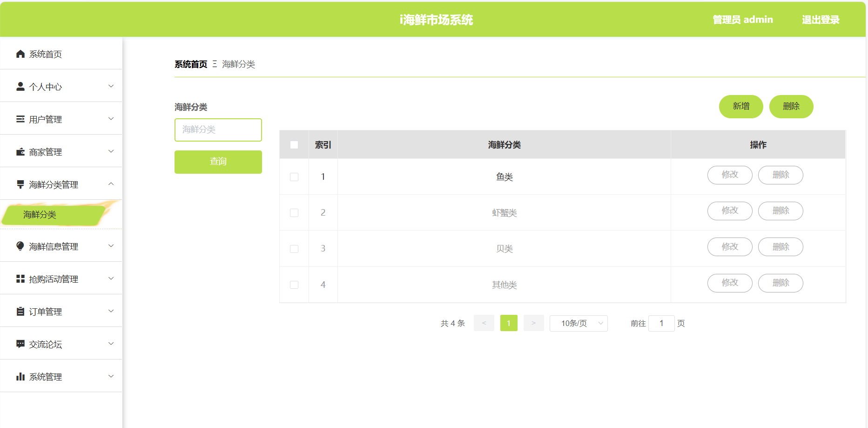The width and height of the screenshot is (868, 428).
Task: Expand the 个人中心 menu chevron
Action: tap(111, 86)
